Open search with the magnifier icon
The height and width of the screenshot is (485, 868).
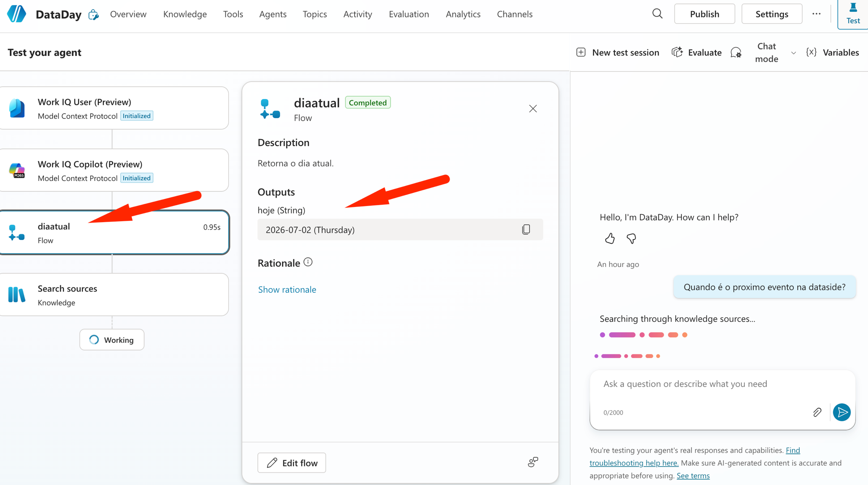[658, 14]
